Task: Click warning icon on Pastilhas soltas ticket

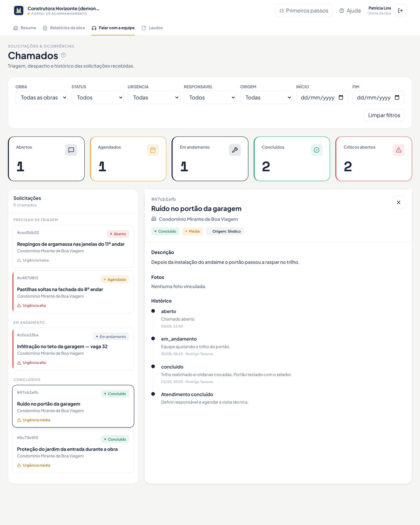Action: pyautogui.click(x=19, y=306)
